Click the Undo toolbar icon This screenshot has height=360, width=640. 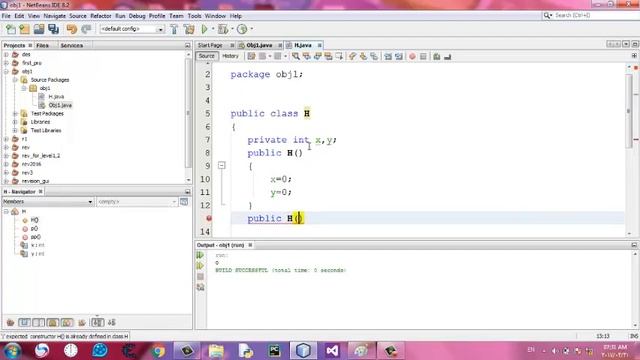(x=72, y=29)
